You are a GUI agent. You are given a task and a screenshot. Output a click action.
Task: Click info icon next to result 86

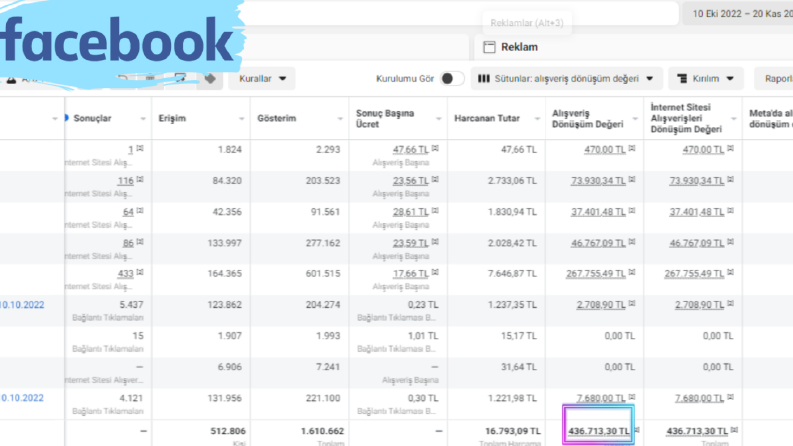(140, 242)
